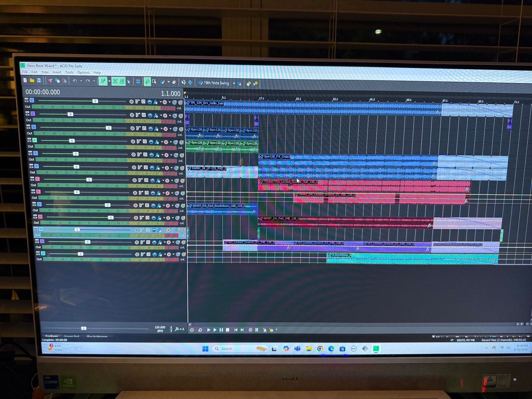Click the Play transport button
The height and width of the screenshot is (399, 532).
(215, 330)
